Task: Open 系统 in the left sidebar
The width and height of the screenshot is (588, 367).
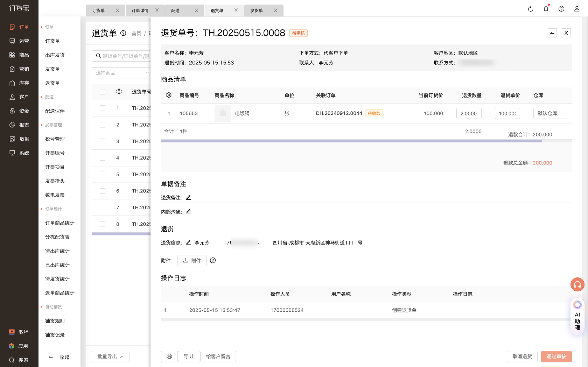Action: [x=19, y=153]
